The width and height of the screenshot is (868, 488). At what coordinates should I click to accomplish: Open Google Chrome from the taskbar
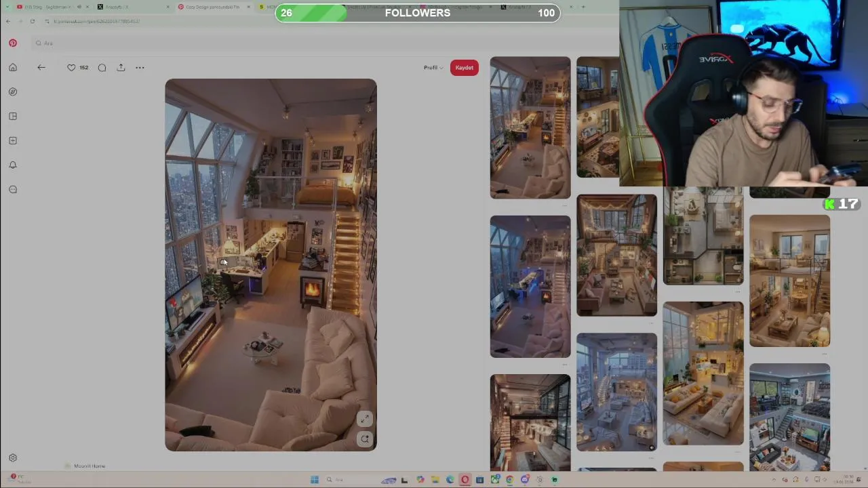coord(509,479)
